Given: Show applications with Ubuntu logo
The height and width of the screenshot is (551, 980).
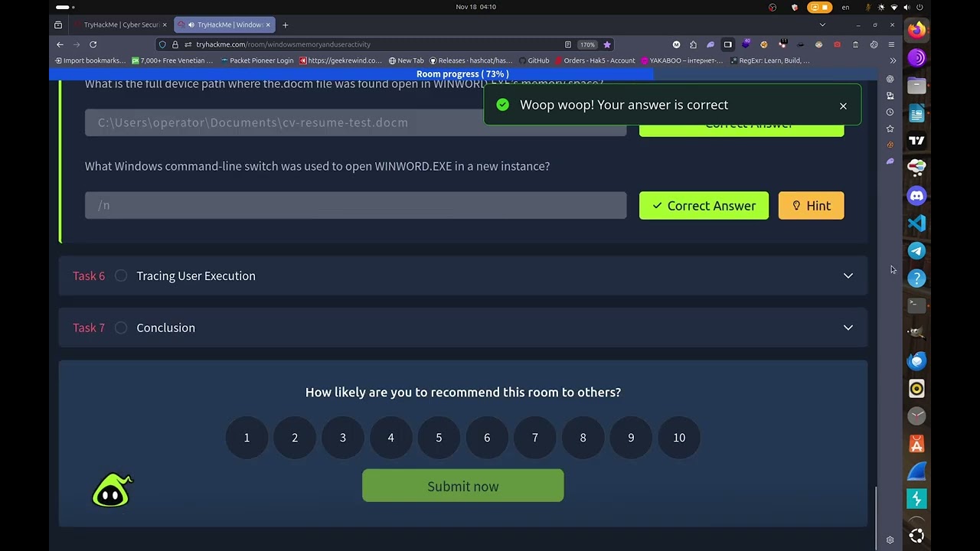Looking at the screenshot, I should pyautogui.click(x=916, y=535).
